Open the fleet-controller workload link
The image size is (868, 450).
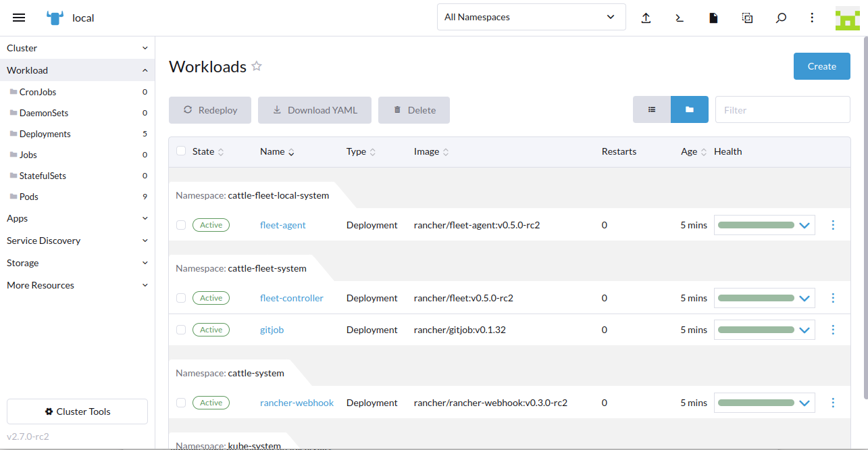point(291,298)
